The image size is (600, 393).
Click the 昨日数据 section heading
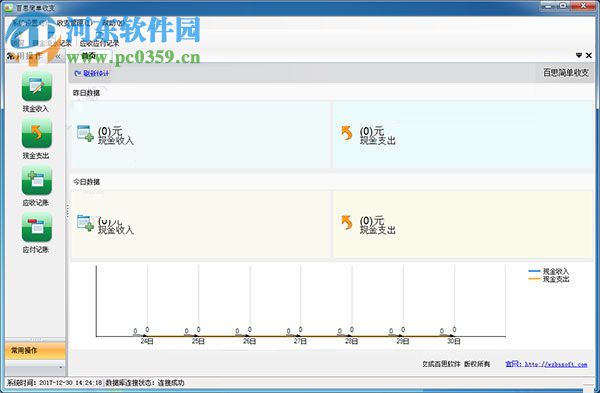[x=86, y=93]
